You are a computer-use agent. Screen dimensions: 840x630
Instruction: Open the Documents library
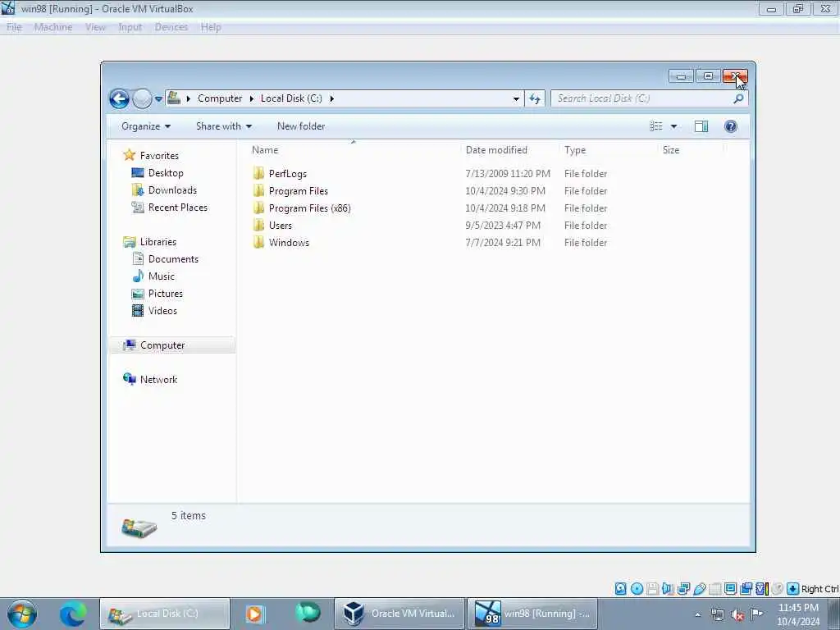[x=173, y=258]
